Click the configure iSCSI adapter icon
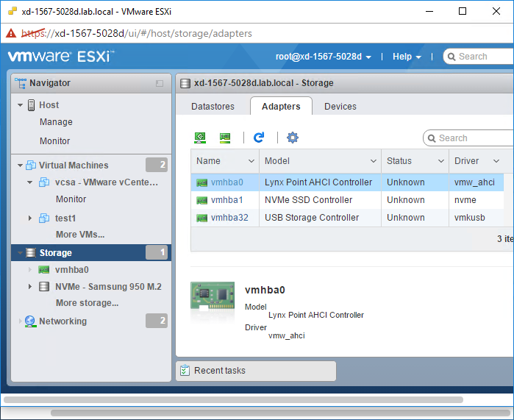The height and width of the screenshot is (420, 514). [200, 138]
